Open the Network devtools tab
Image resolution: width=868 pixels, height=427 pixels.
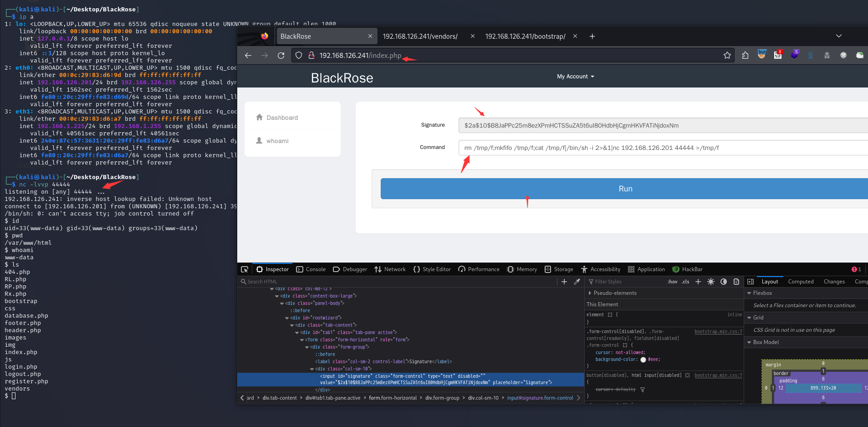click(390, 269)
